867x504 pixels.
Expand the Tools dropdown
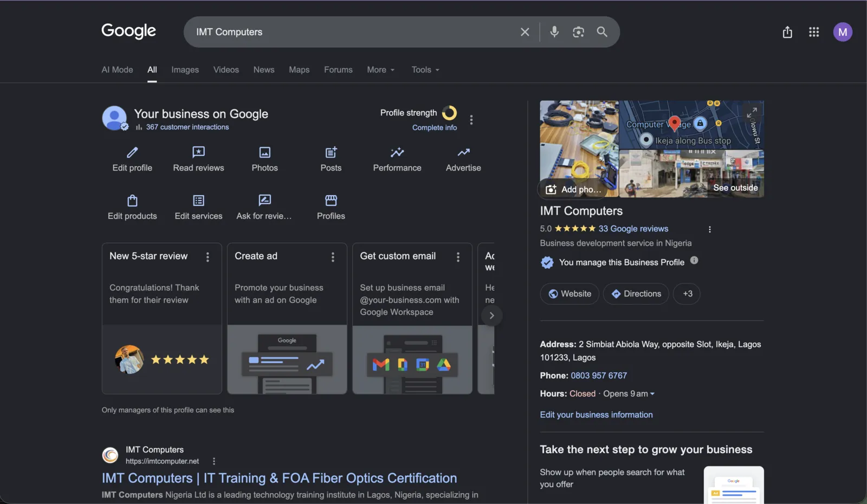(x=425, y=70)
